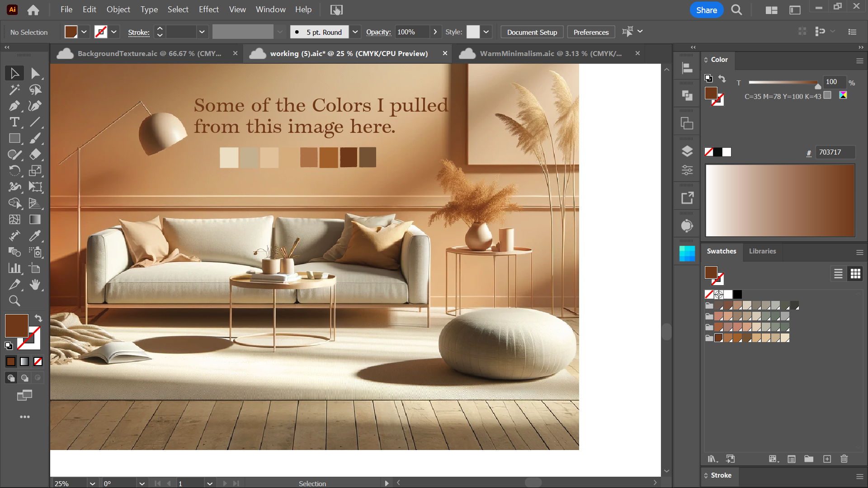Set paint mode to Gradient
The height and width of the screenshot is (488, 868).
(24, 361)
